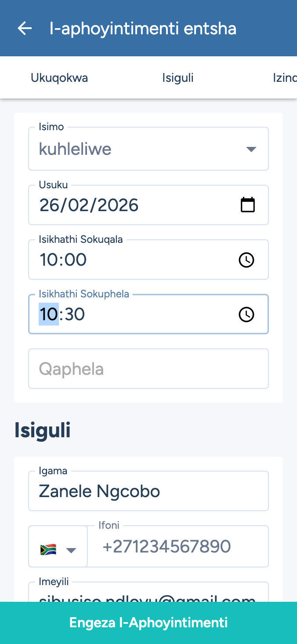Focus the Igama name field
297x644 pixels.
[148, 491]
